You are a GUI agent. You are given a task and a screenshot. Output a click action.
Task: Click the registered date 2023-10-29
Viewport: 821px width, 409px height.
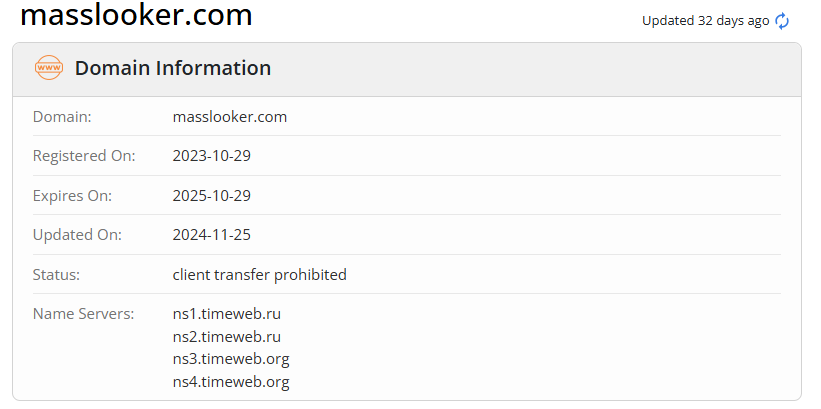pyautogui.click(x=211, y=156)
